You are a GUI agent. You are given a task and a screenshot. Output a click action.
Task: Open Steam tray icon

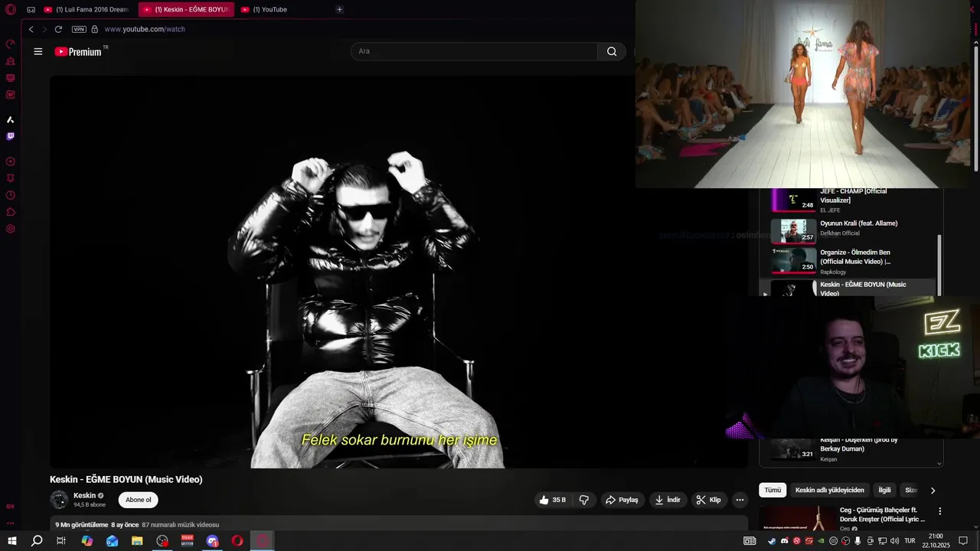[772, 541]
